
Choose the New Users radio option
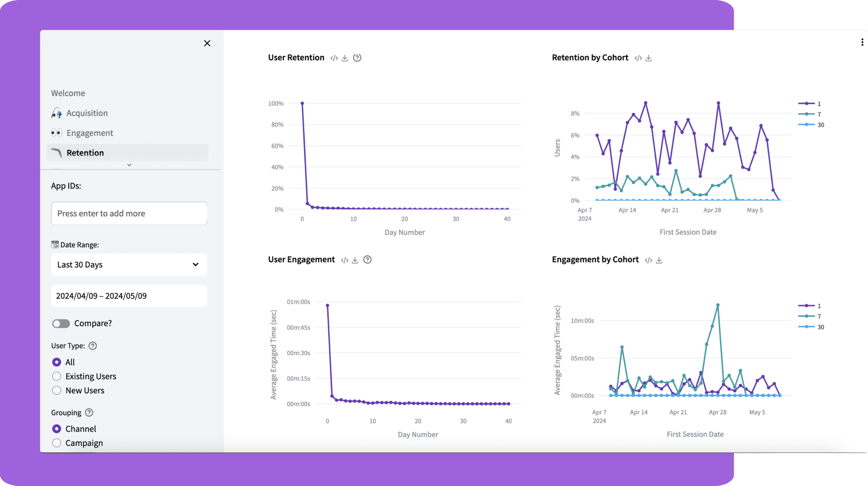pyautogui.click(x=56, y=391)
